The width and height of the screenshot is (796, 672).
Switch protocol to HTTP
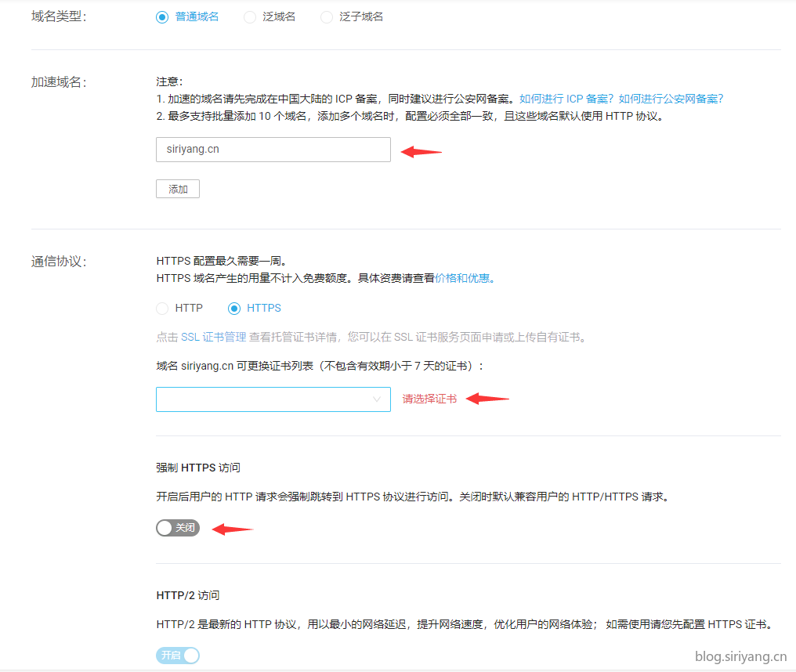click(162, 309)
